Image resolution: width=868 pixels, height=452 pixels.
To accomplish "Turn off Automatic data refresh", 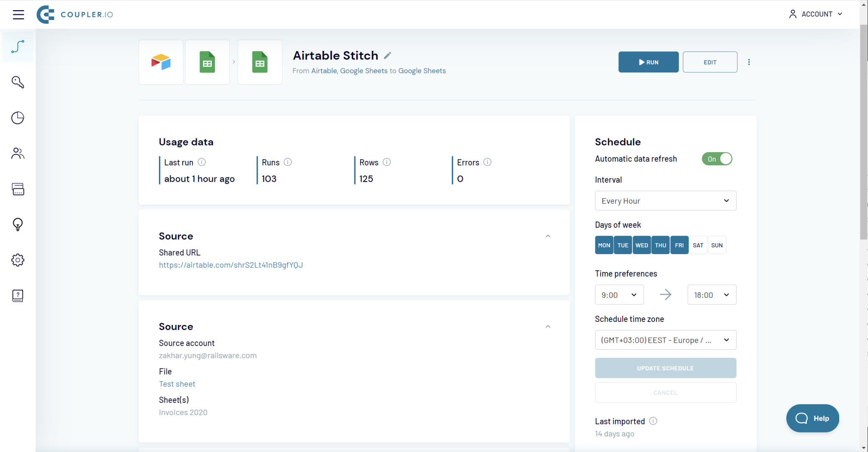I will click(717, 159).
